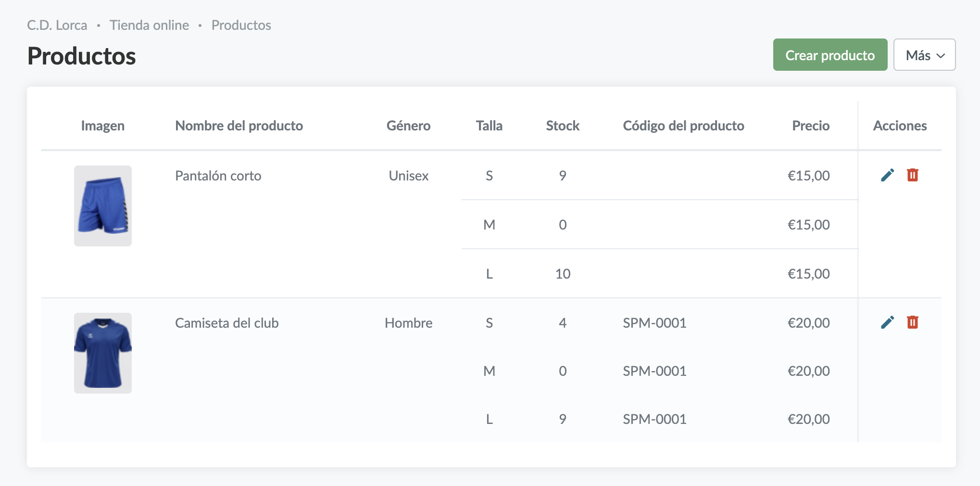Edit the Pantalón corto product

point(887,175)
